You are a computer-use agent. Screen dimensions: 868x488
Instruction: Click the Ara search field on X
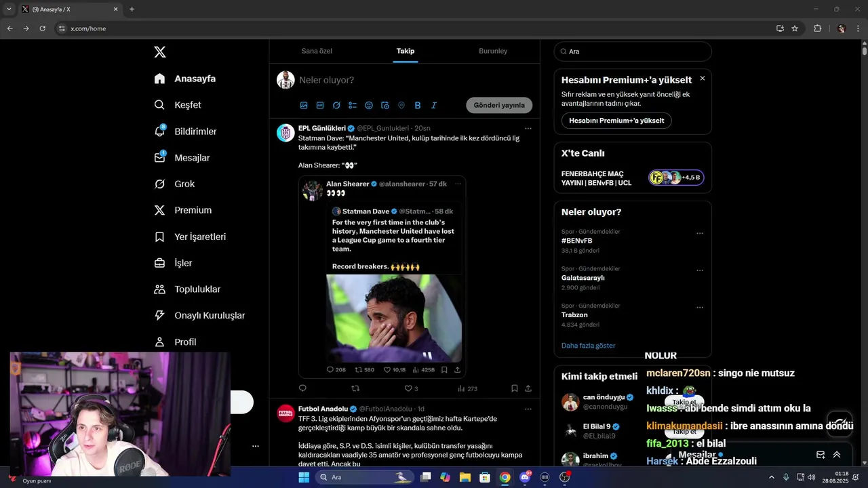click(633, 52)
